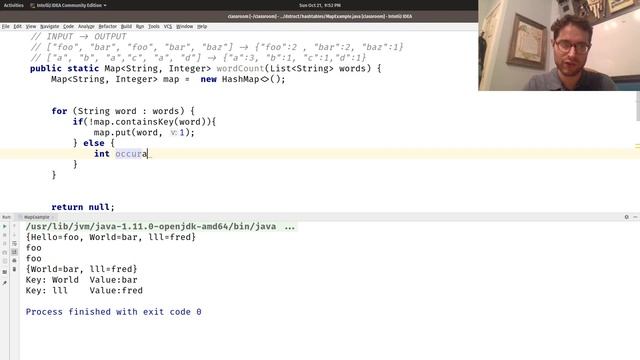Click 'Key: World Value:bar' console line
Image resolution: width=640 pixels, height=360 pixels.
82,280
